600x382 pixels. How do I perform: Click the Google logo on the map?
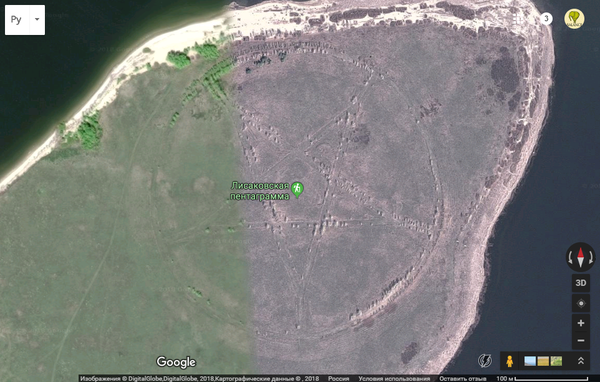click(176, 362)
